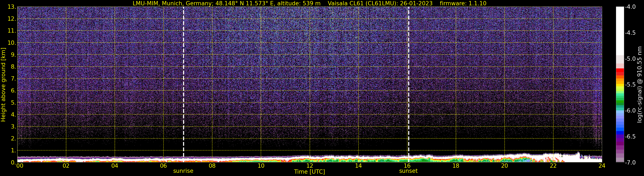Click the colorbar label 'log(rc-signal) @ 910.55 nm'

click(x=640, y=85)
